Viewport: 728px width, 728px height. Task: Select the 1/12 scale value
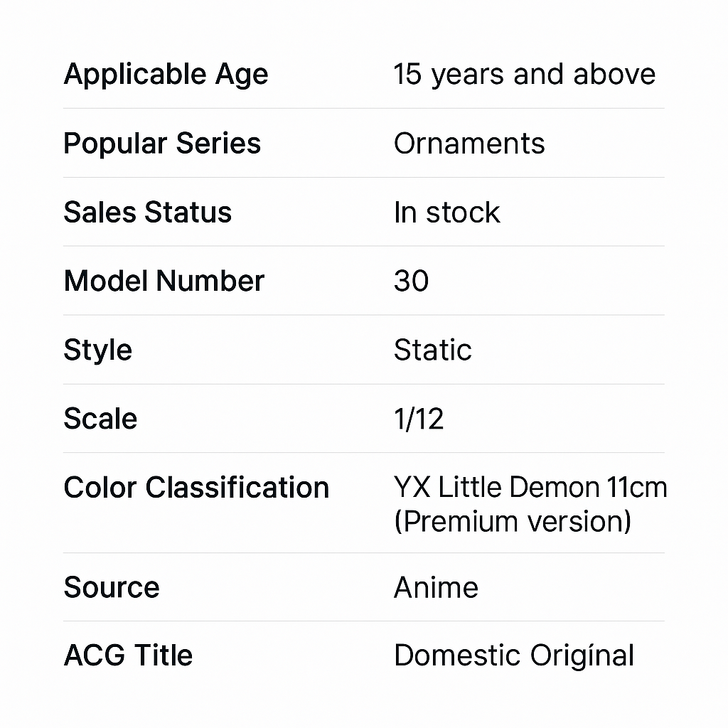click(419, 419)
